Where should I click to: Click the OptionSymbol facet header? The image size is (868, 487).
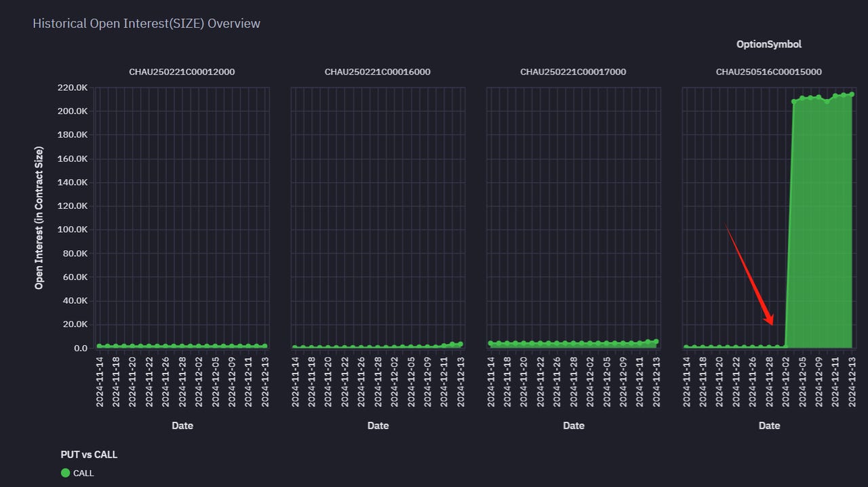[769, 44]
